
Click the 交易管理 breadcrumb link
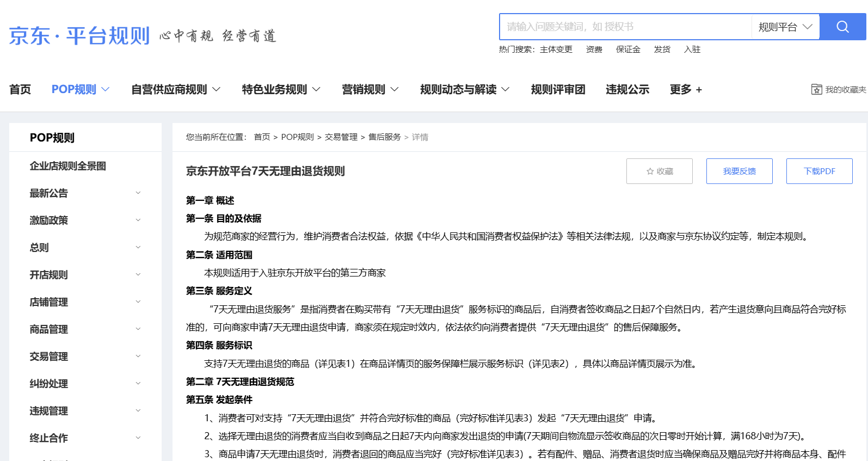point(341,137)
